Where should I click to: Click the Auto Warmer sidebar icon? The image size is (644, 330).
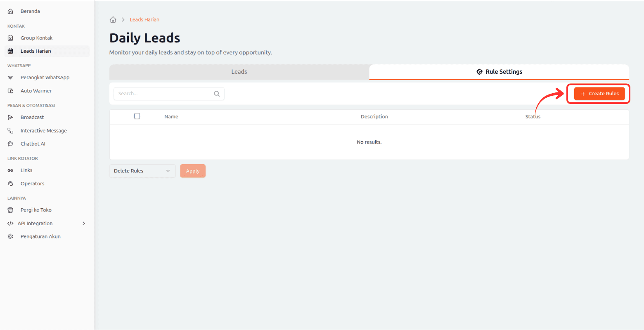[x=11, y=91]
